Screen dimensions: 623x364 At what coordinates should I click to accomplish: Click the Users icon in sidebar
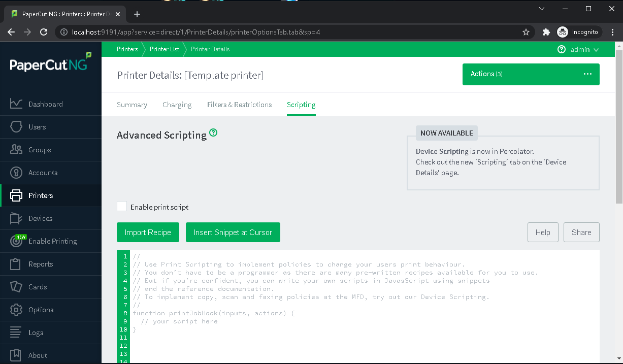click(16, 127)
